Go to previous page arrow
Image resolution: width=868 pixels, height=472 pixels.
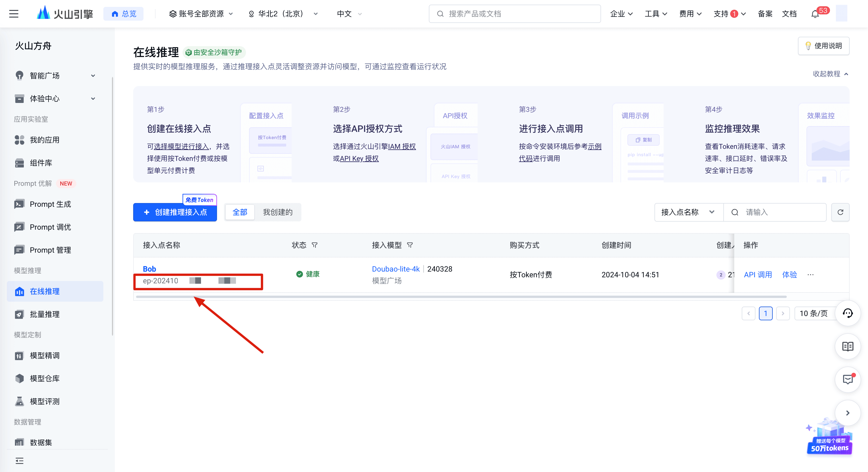click(x=748, y=313)
